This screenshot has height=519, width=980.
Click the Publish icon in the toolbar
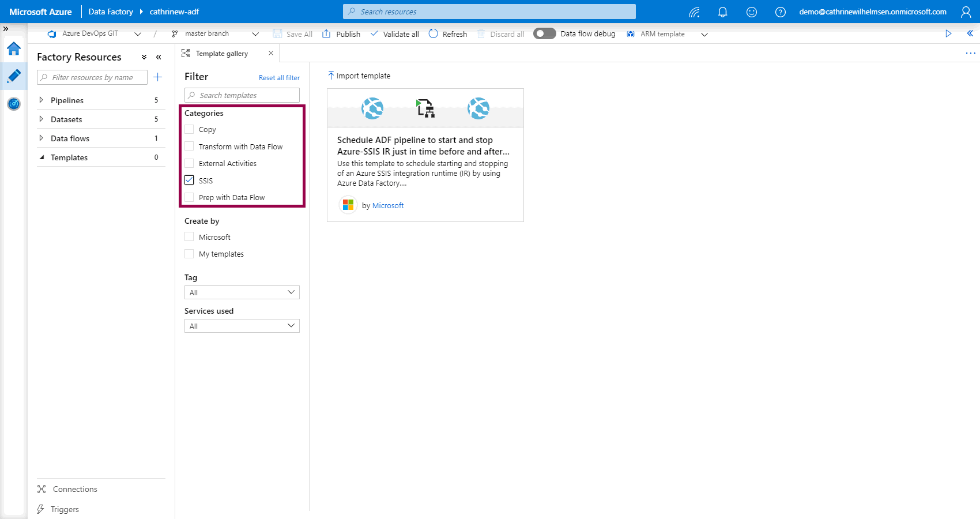tap(341, 33)
